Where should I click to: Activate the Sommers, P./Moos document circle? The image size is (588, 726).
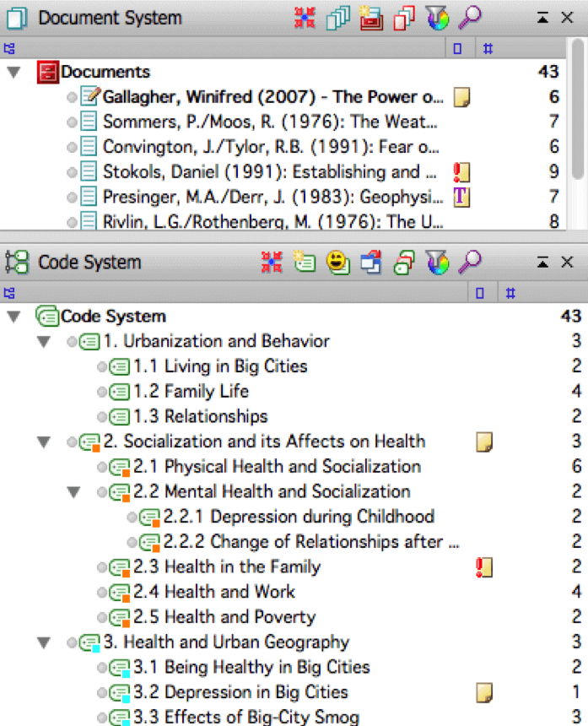(x=73, y=123)
